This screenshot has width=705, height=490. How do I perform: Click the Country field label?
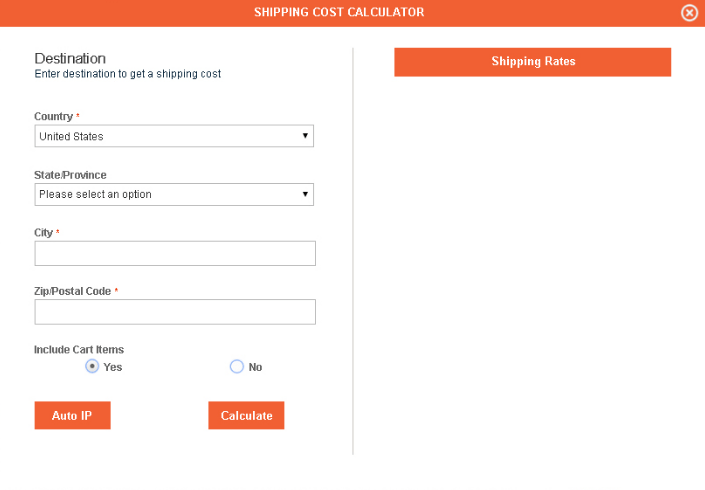(54, 116)
